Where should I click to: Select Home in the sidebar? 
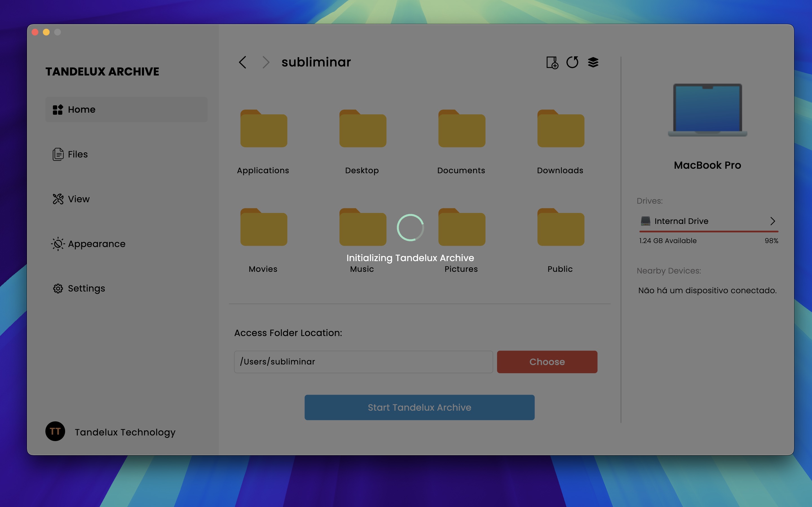click(126, 110)
